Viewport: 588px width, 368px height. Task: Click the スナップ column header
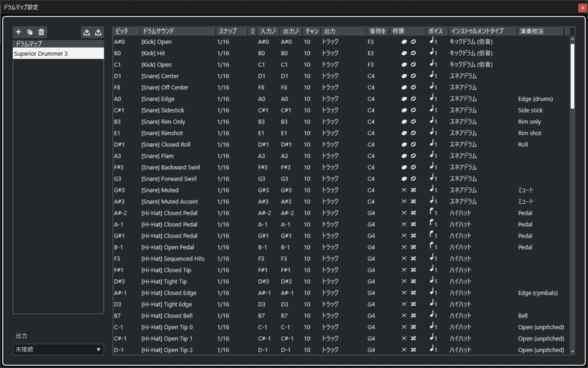coord(232,31)
